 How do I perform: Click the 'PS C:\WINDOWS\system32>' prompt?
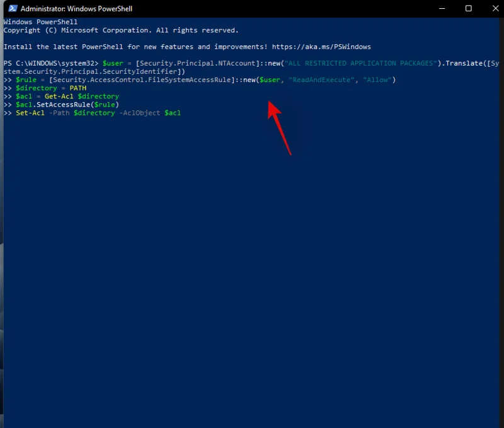[x=51, y=64]
